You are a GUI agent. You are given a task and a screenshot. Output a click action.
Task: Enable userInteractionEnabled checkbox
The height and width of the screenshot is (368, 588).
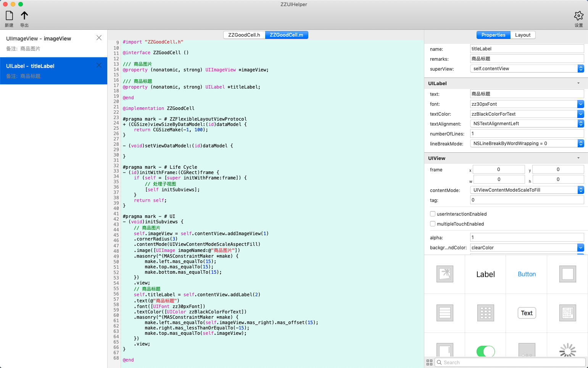433,214
